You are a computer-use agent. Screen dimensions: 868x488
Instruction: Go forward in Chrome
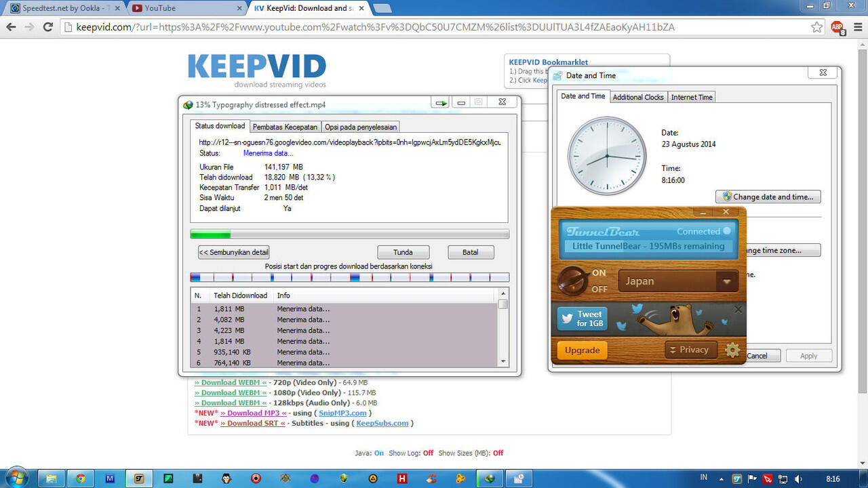pyautogui.click(x=29, y=27)
